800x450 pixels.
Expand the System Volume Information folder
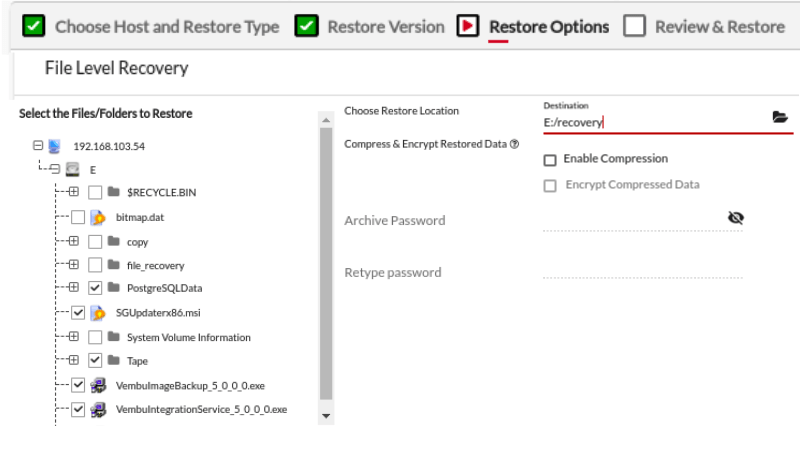[74, 337]
